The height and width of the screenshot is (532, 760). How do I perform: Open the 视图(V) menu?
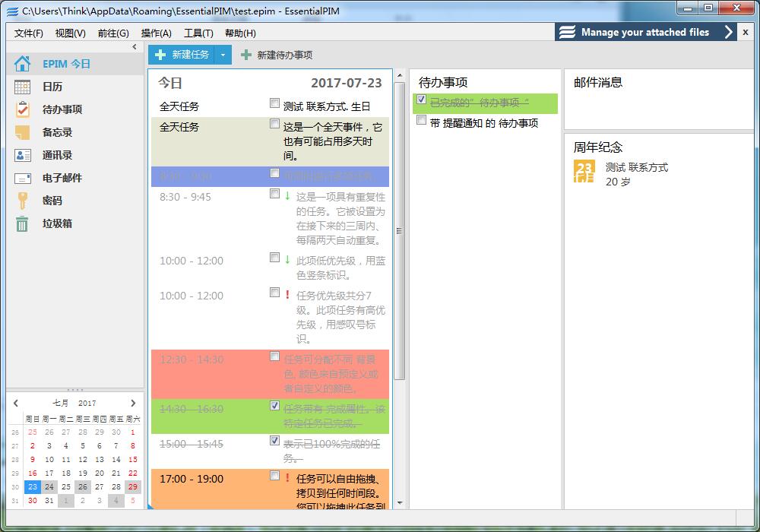(70, 33)
